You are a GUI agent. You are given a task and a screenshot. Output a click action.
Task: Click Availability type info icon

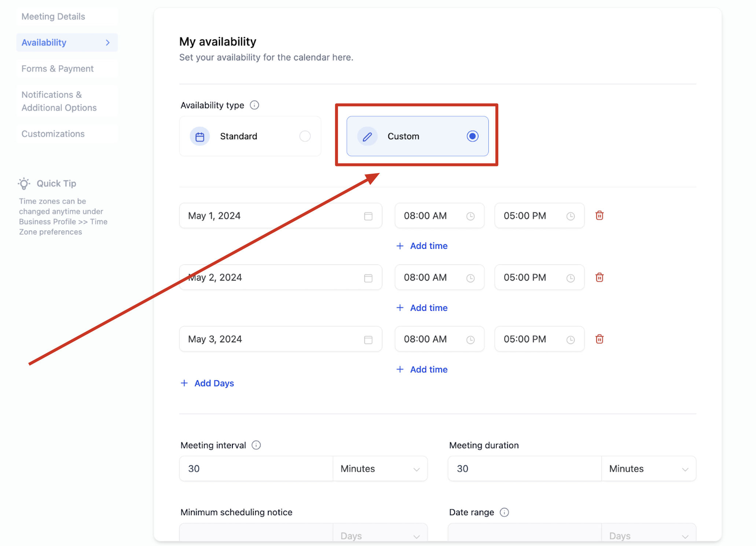[254, 105]
